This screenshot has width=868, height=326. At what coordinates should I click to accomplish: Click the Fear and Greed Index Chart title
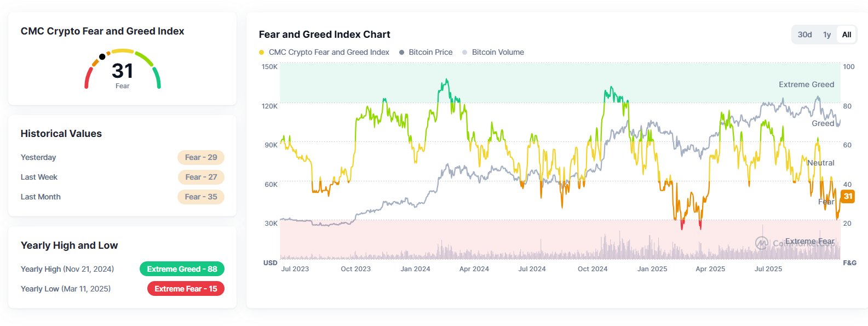coord(324,35)
